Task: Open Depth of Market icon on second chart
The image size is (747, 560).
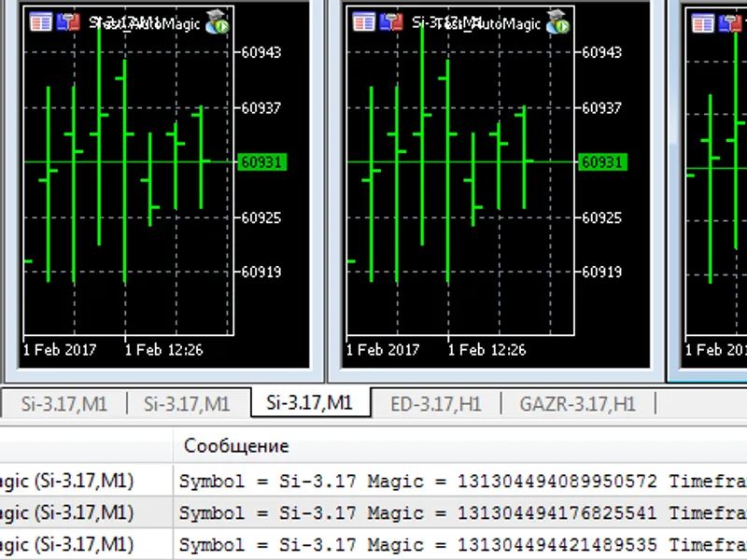Action: tap(391, 22)
